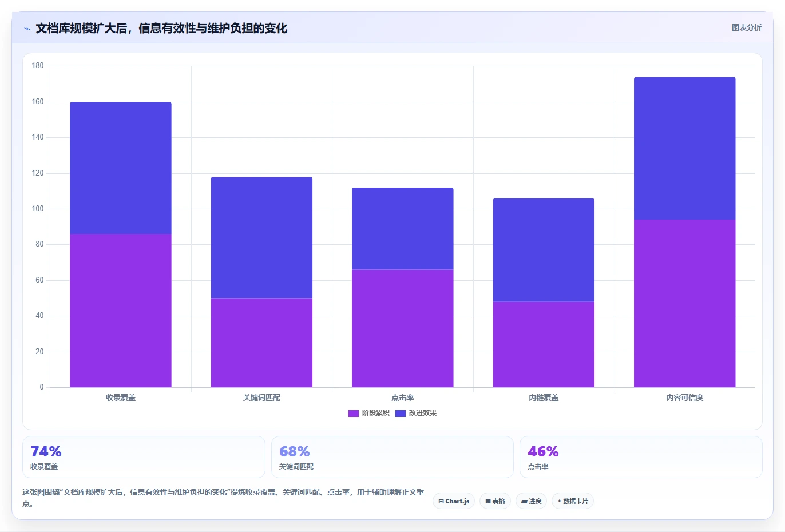Screen dimensions: 785x532
Task: Click the 改进效果 legend label
Action: click(x=422, y=413)
